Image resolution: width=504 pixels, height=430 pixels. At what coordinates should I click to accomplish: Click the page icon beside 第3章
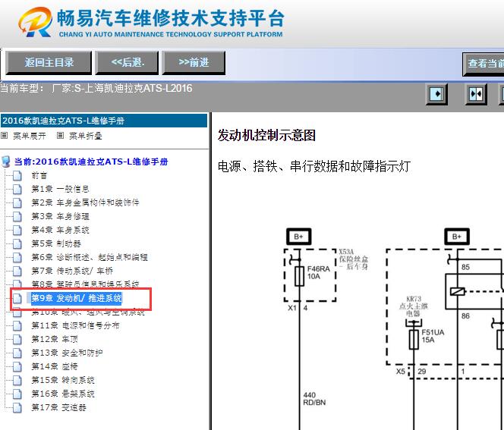click(x=17, y=216)
